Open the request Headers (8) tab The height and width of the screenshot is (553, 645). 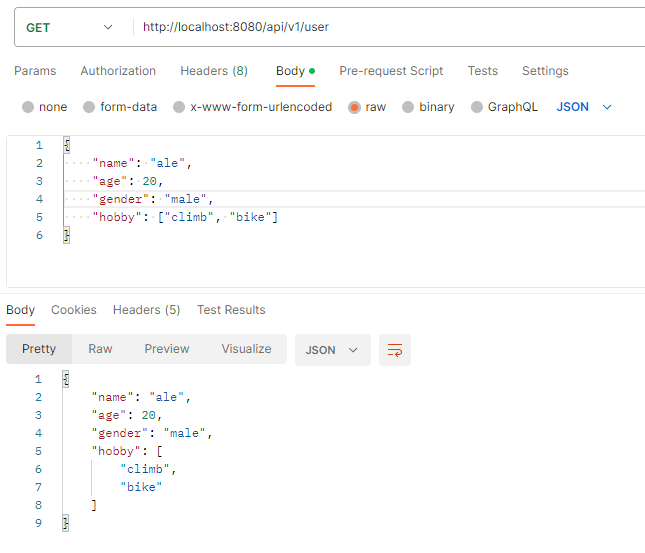(214, 71)
